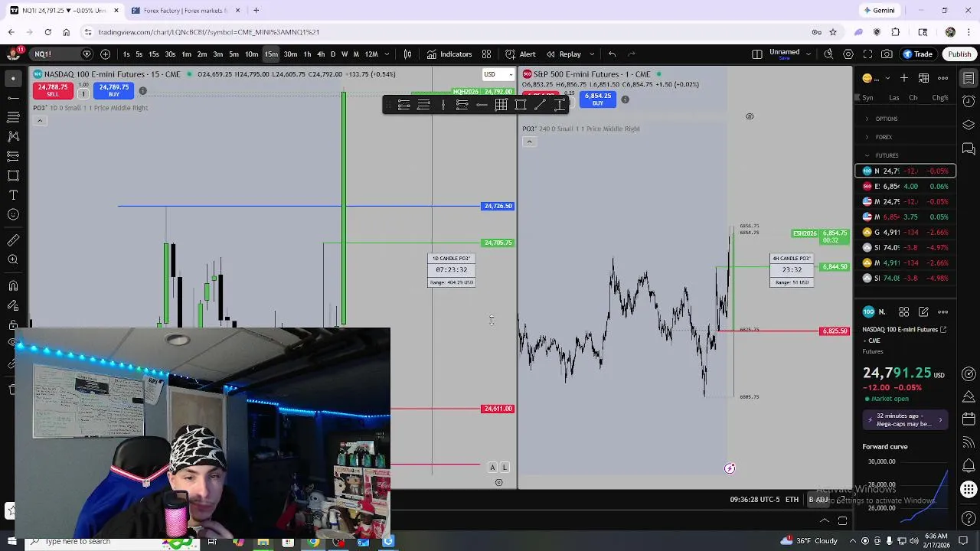
Task: Open the chart layout setup icon
Action: coord(756,54)
